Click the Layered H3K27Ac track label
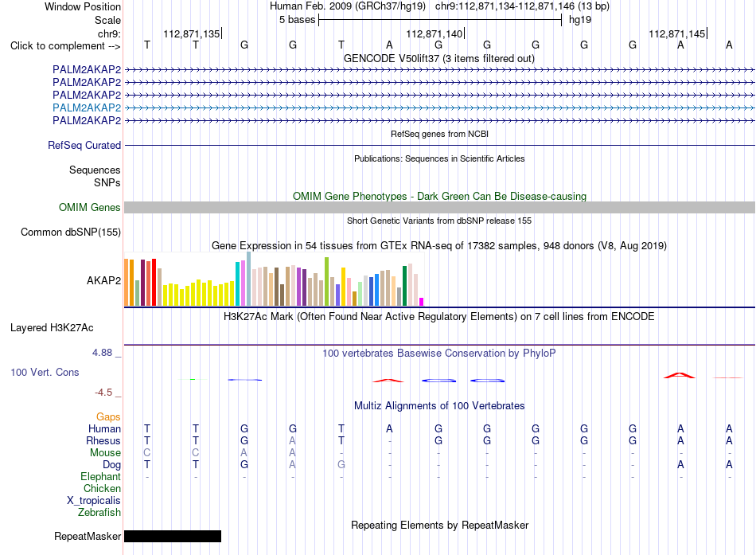The height and width of the screenshot is (555, 756). [x=52, y=328]
